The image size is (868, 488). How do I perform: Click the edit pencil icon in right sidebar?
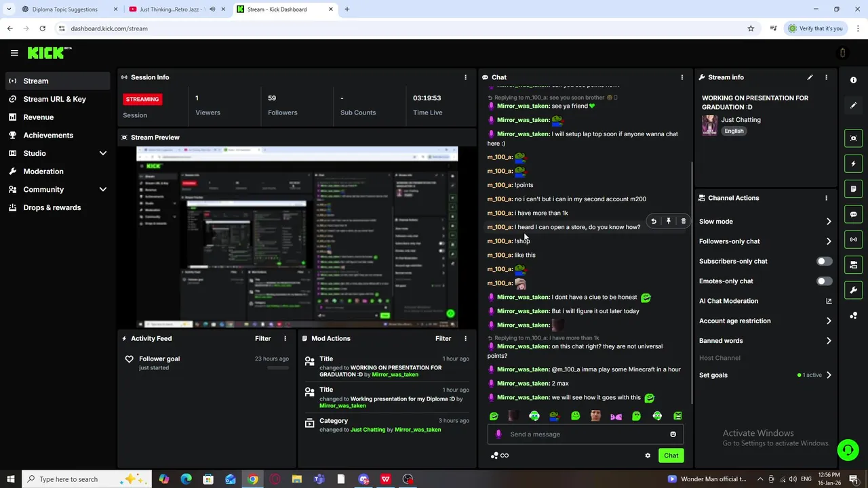coord(853,105)
